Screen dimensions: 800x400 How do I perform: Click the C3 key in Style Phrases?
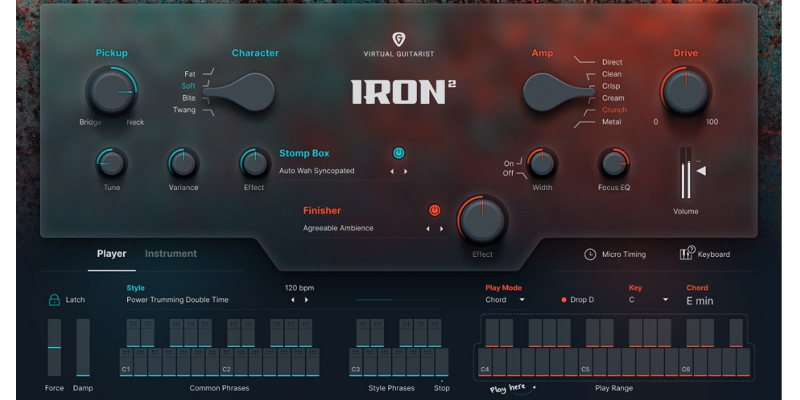coord(356,363)
